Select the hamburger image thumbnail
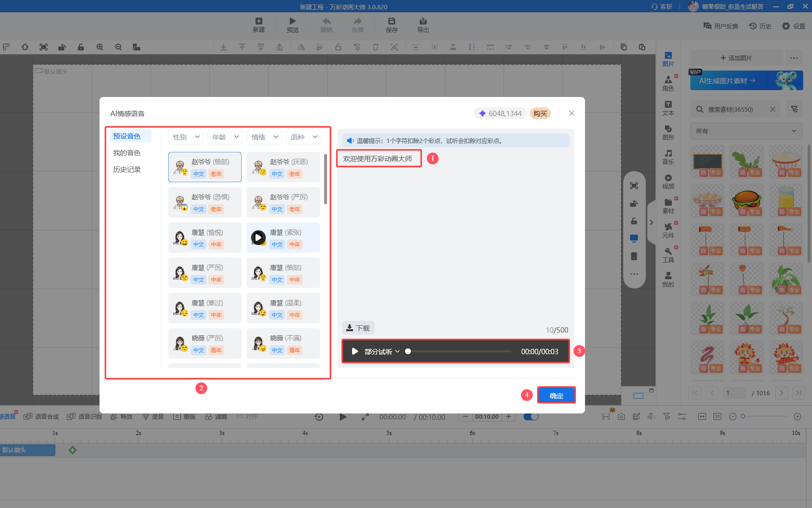 point(747,200)
